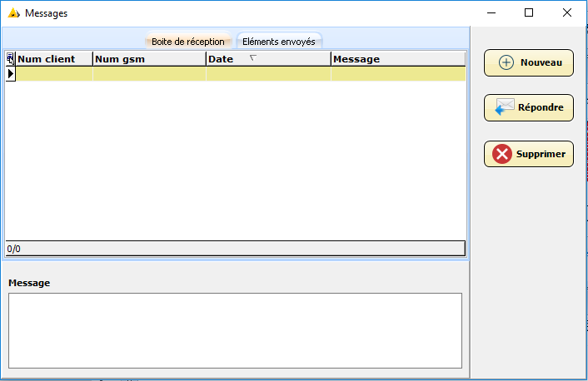Viewport: 588px width, 381px height.
Task: Click into the Message text box
Action: (x=235, y=330)
